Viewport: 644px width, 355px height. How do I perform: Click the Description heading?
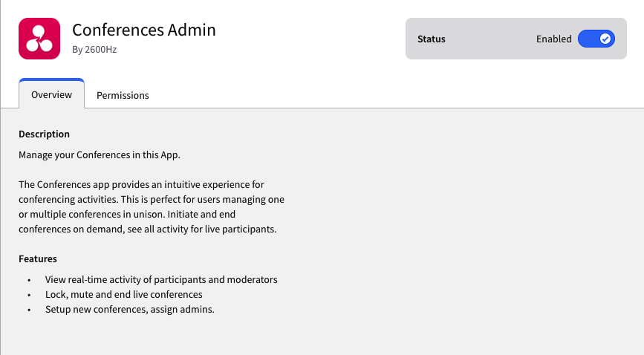(44, 134)
